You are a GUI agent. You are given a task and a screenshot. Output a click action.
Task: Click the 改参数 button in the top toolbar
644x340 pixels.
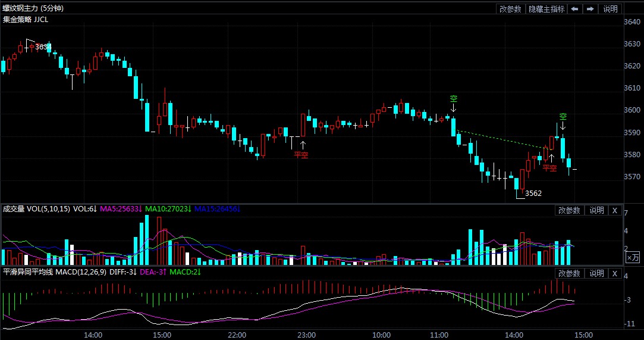(510, 8)
